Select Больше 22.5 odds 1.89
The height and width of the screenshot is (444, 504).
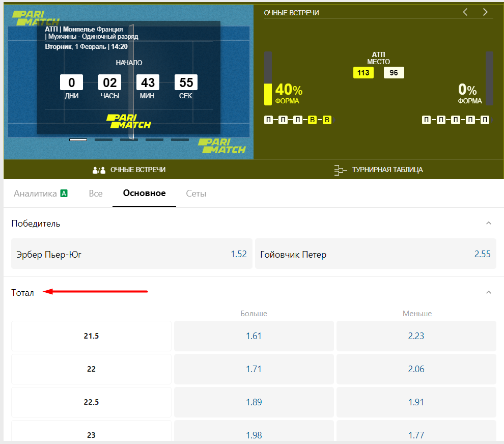(x=254, y=402)
